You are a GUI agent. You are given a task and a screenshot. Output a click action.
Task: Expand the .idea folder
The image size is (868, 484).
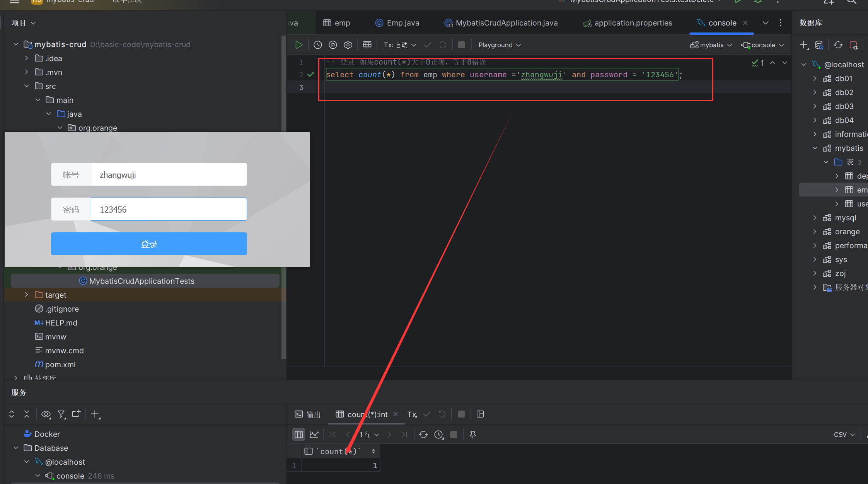click(x=26, y=58)
